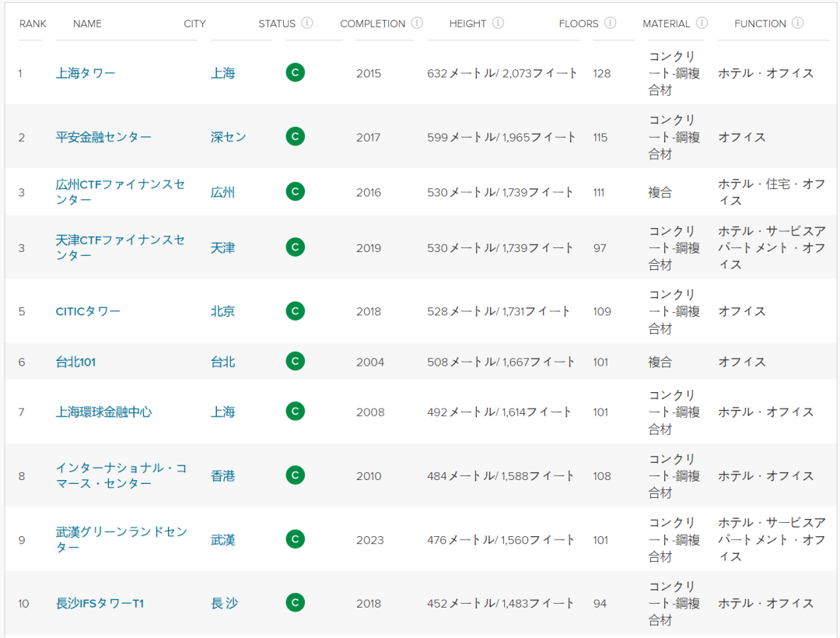The width and height of the screenshot is (840, 638).
Task: Click the green status icon for CITICタワー
Action: (296, 311)
